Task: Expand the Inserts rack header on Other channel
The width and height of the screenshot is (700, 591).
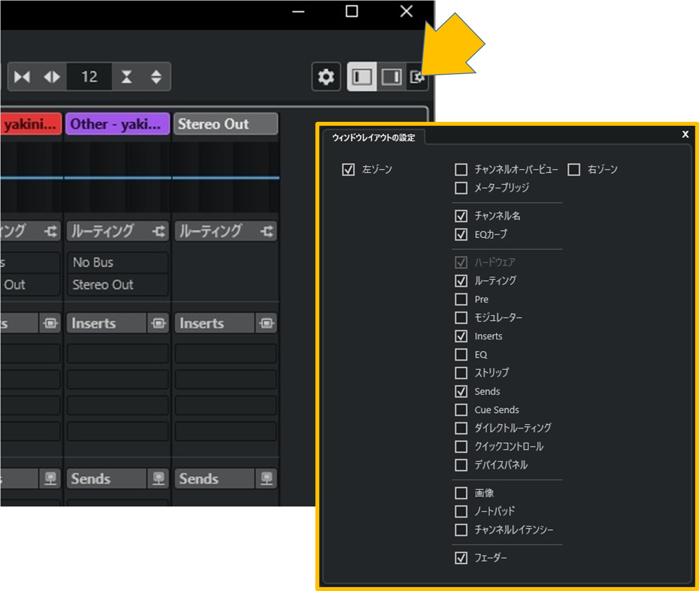Action: [106, 323]
